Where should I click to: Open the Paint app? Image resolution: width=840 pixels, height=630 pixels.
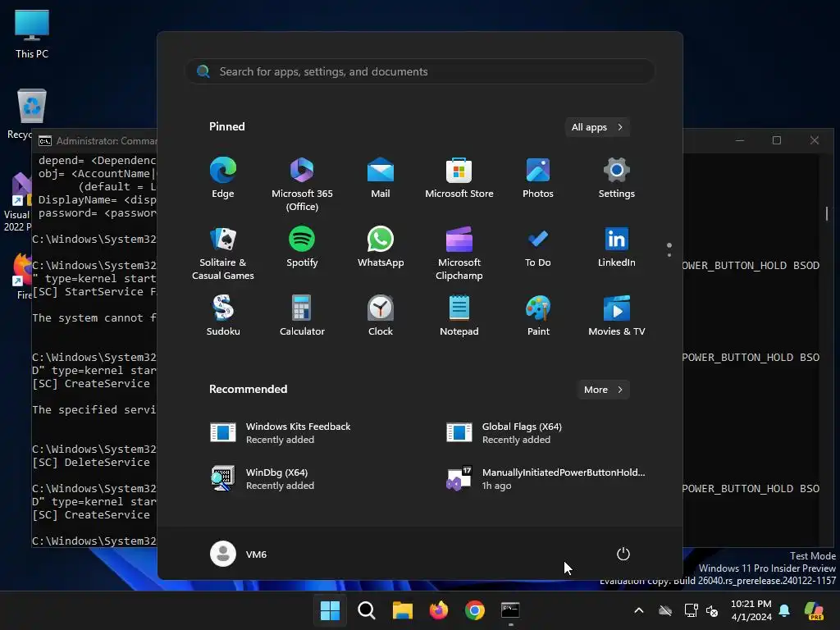(x=538, y=316)
